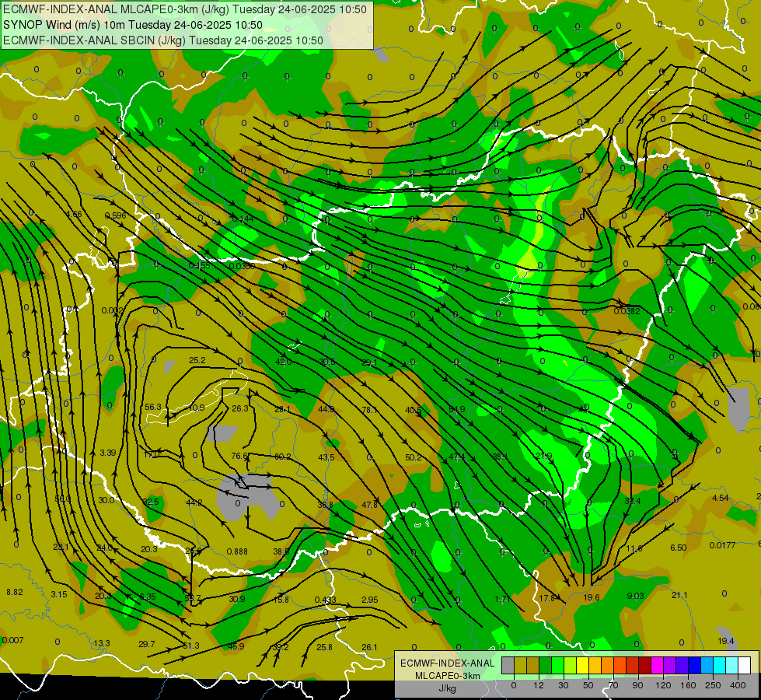Click the legend tick label 12

[x=538, y=685]
